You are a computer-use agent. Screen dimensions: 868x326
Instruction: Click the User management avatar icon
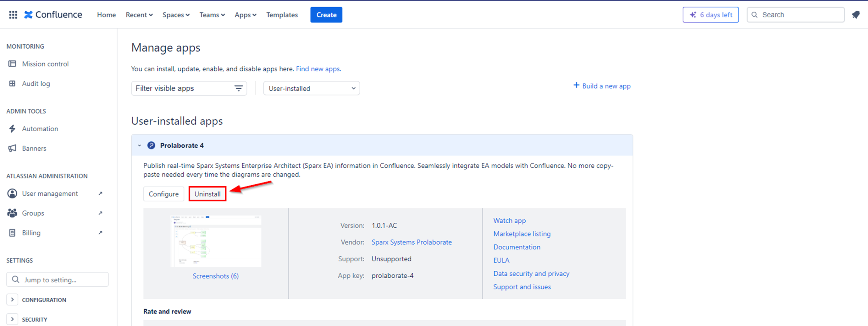(x=13, y=193)
